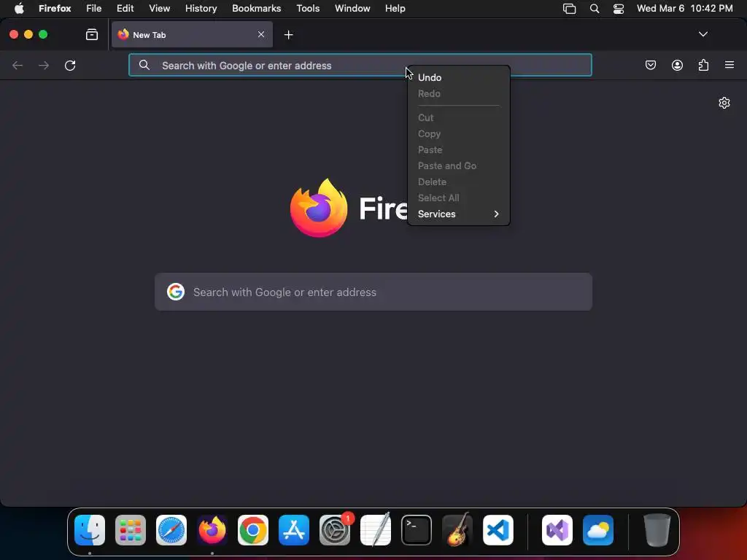This screenshot has width=747, height=560.
Task: Open the Apple menu
Action: tap(19, 9)
